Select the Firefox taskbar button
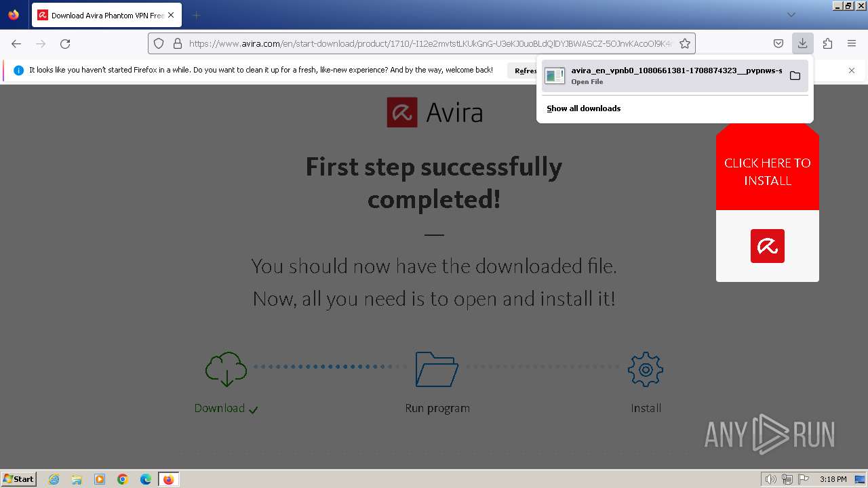The height and width of the screenshot is (488, 868). point(168,479)
